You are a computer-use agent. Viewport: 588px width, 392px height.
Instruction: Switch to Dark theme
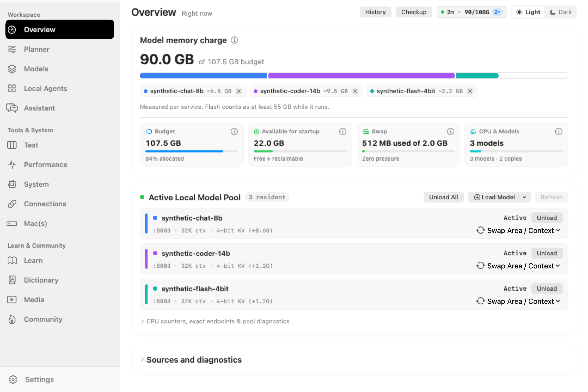tap(561, 12)
